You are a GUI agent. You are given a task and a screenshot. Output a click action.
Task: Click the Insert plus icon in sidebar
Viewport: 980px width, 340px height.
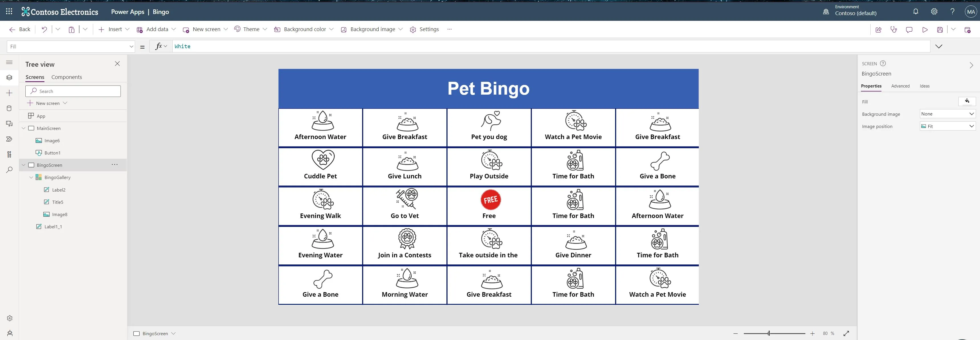(9, 93)
